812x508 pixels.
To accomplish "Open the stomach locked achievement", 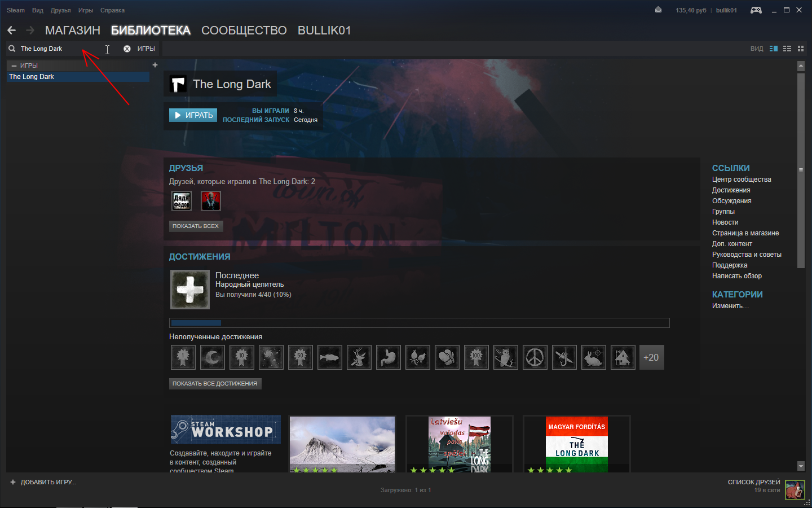I will [388, 357].
